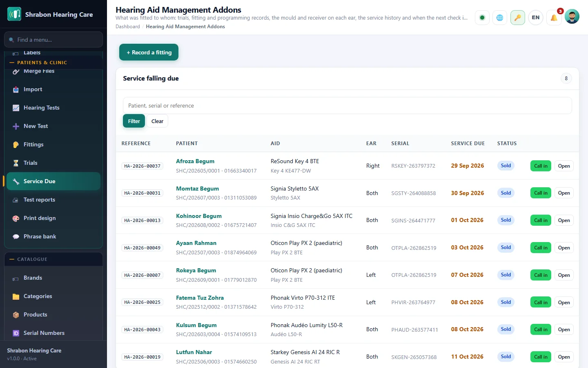Viewport: 588px width, 368px height.
Task: Open the EN language selector
Action: pos(536,18)
